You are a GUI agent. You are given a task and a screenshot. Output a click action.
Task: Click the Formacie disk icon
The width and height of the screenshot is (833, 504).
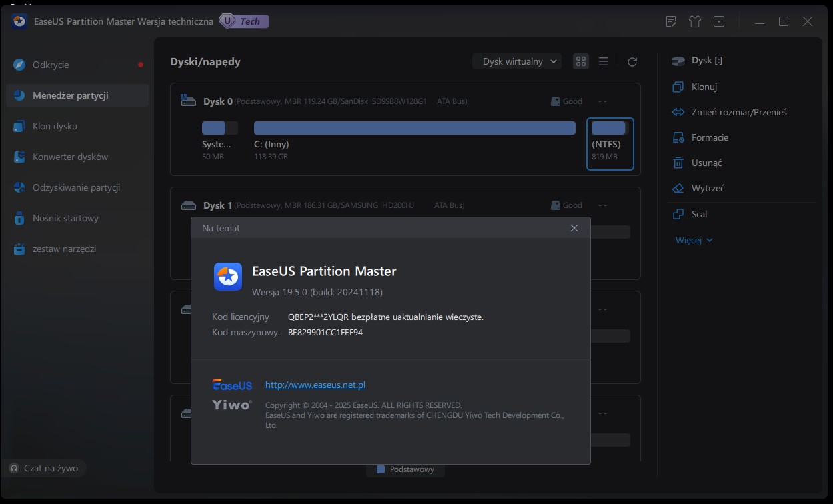pos(678,137)
